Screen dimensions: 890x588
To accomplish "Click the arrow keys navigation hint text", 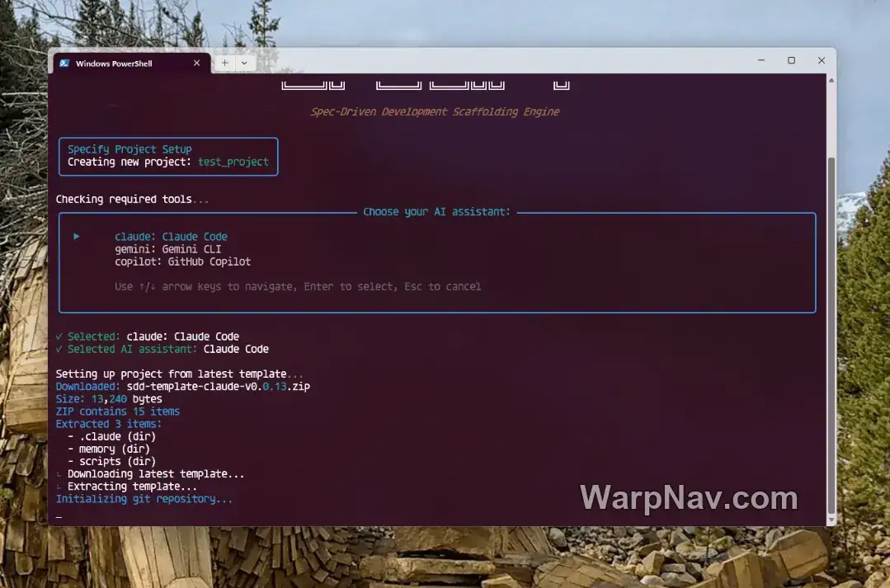I will click(x=298, y=287).
